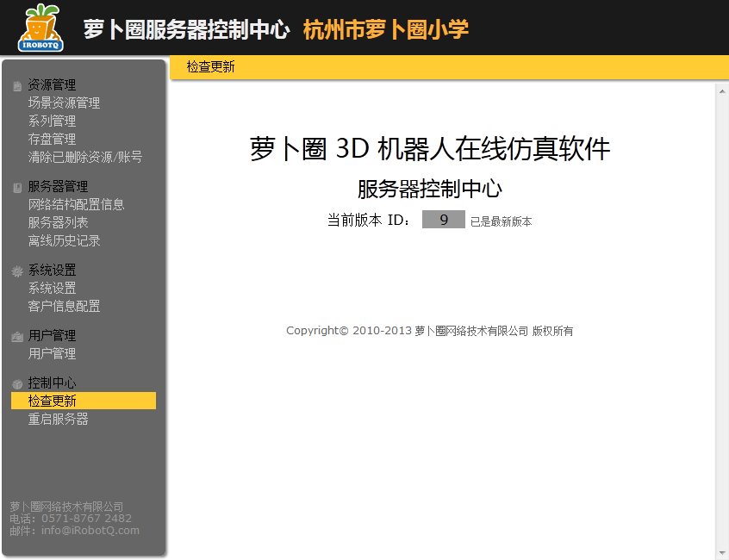Click the IROBOTQ carrot logo
Screen dimensions: 729x560
point(40,28)
